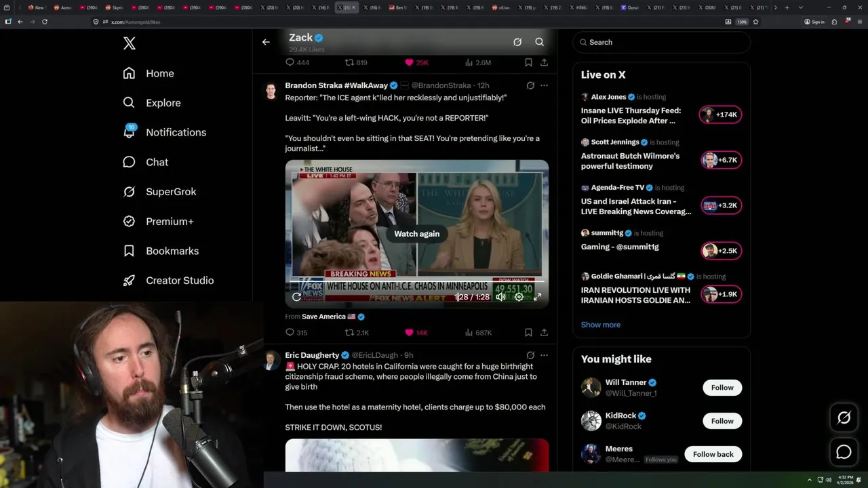Open more options on Brandon Straka post
The height and width of the screenshot is (488, 868).
click(x=544, y=85)
